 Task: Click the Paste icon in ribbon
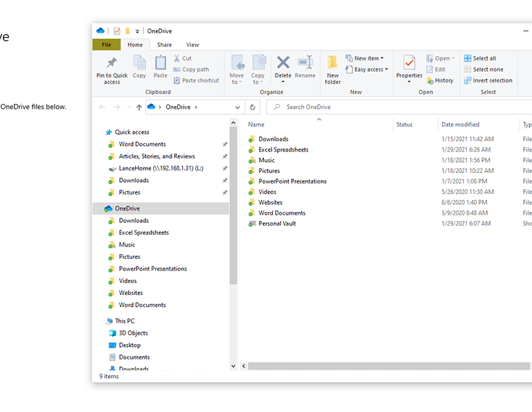[x=160, y=63]
